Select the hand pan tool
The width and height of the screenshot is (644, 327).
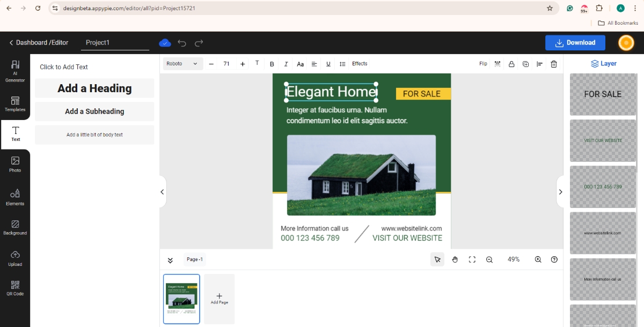tap(455, 259)
